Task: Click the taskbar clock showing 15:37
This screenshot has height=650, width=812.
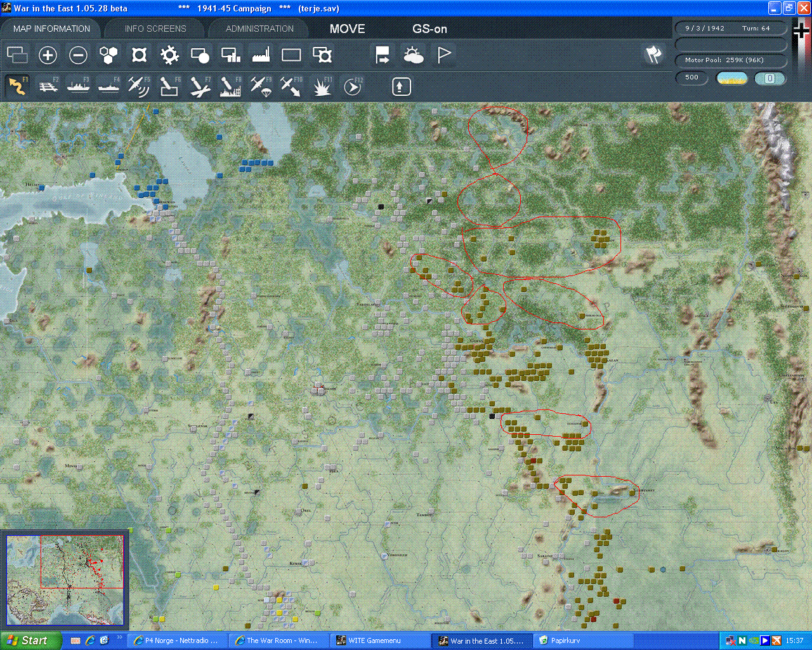Action: tap(794, 640)
